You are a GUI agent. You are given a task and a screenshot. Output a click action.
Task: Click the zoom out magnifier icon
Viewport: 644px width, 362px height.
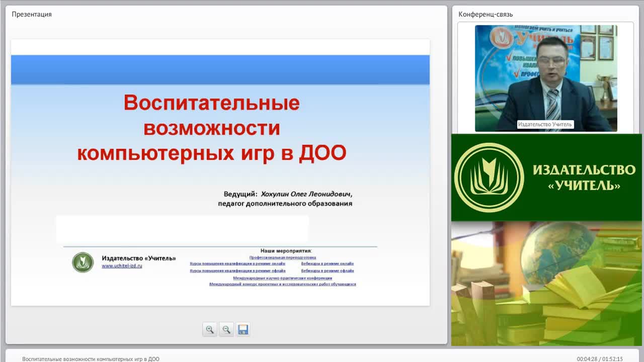click(226, 329)
